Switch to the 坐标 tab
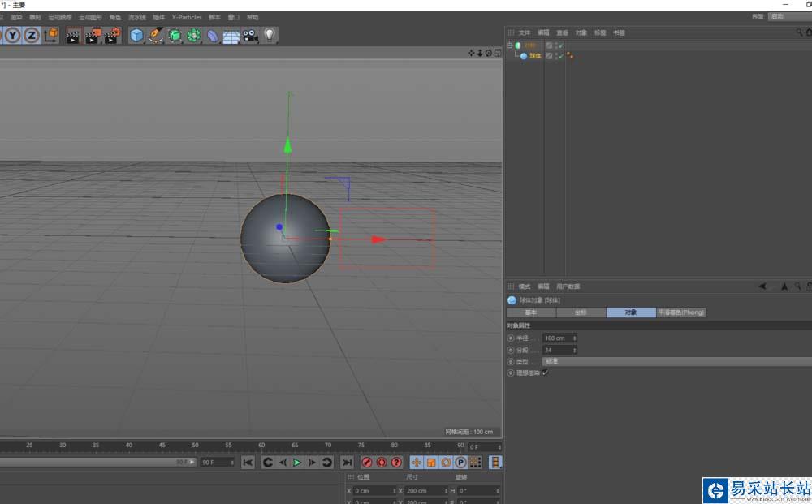This screenshot has width=812, height=504. click(x=581, y=312)
